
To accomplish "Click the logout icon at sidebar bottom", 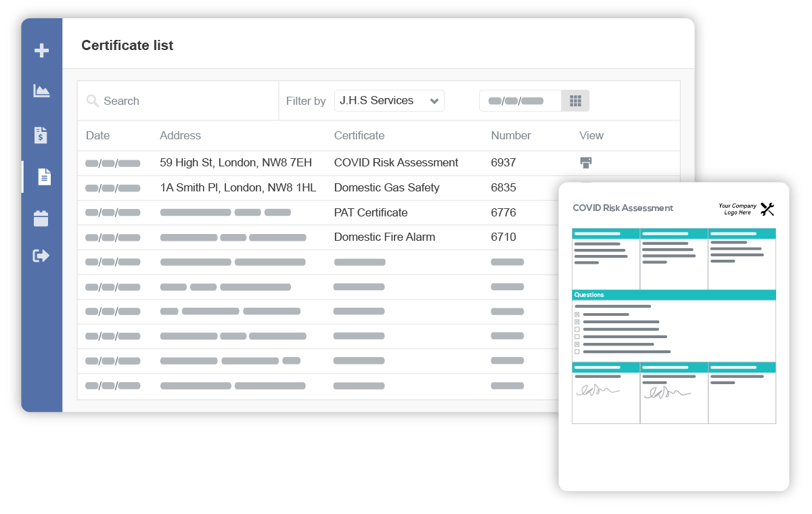I will 42,255.
